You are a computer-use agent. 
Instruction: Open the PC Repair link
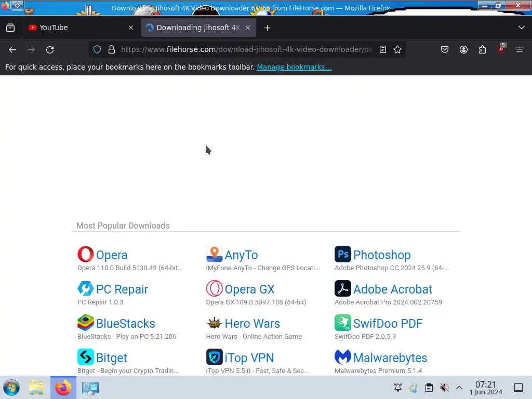[122, 289]
